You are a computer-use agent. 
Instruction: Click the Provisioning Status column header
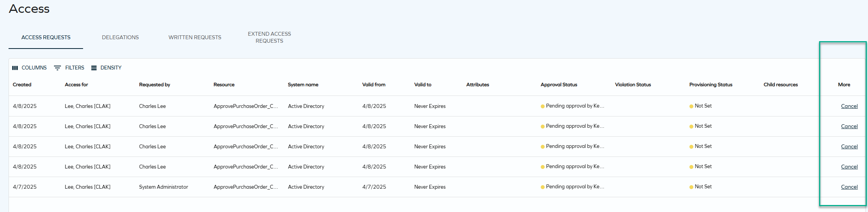pos(711,85)
